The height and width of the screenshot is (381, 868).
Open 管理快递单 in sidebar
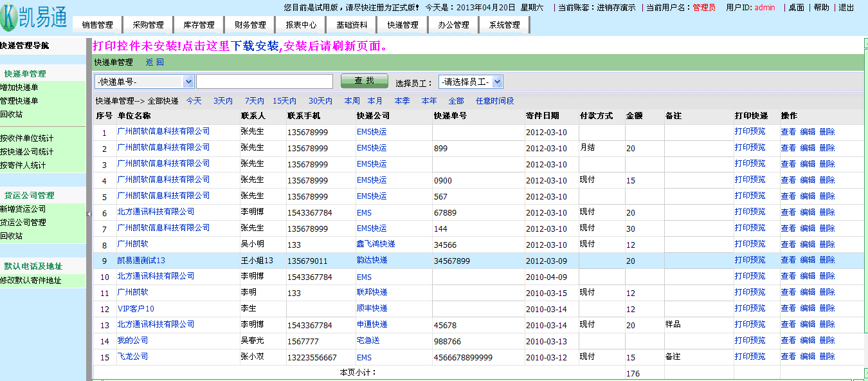click(19, 101)
